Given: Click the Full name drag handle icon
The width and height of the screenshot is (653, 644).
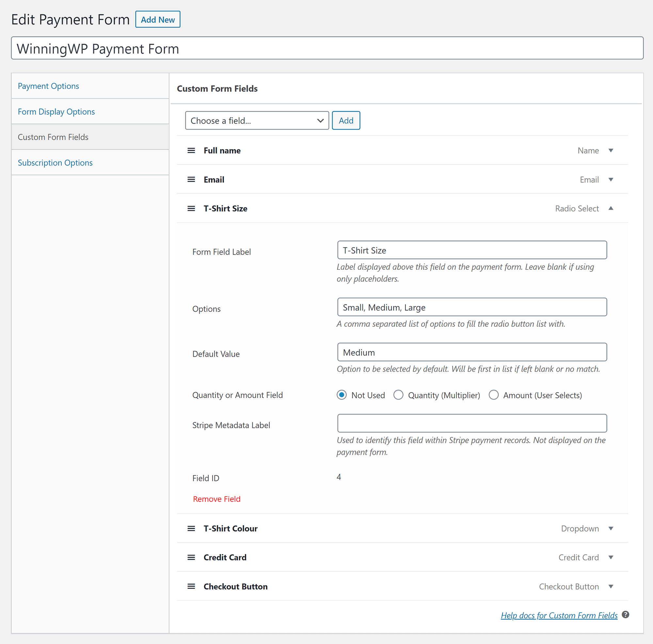Looking at the screenshot, I should (191, 150).
